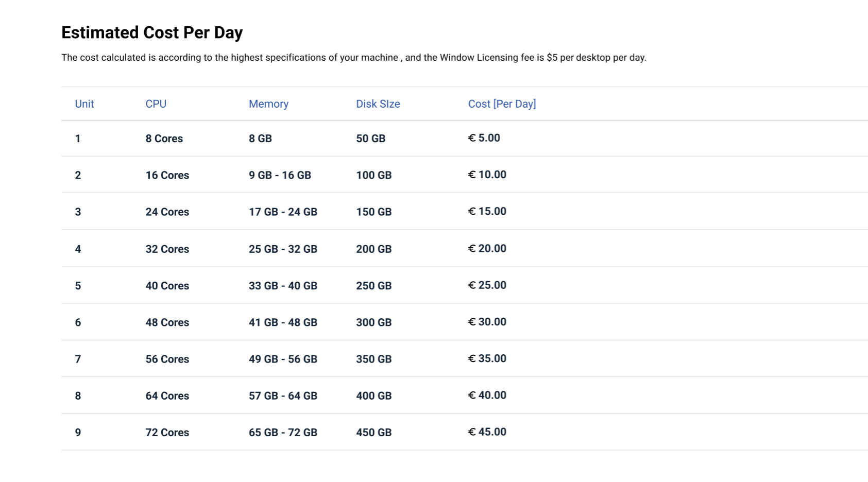Click the 25 GB - 32 GB cell

[283, 249]
